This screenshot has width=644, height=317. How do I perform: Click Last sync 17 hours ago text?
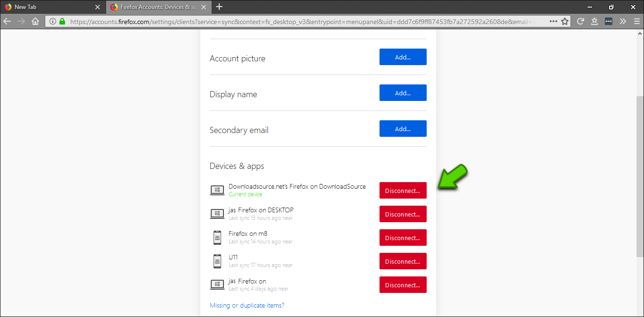click(x=261, y=265)
